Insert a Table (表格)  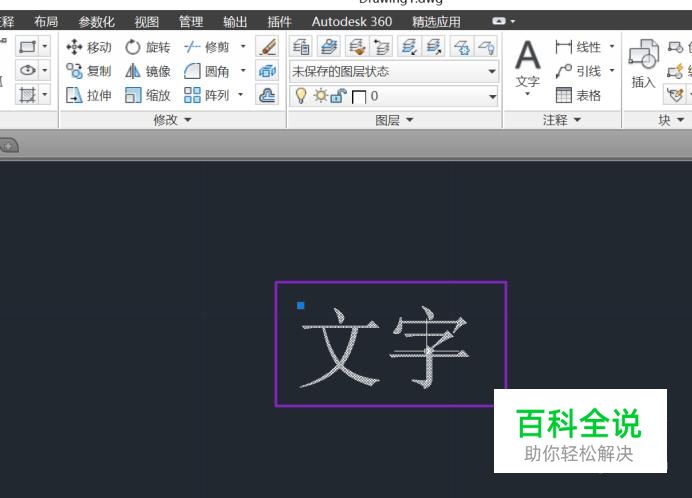click(x=578, y=94)
